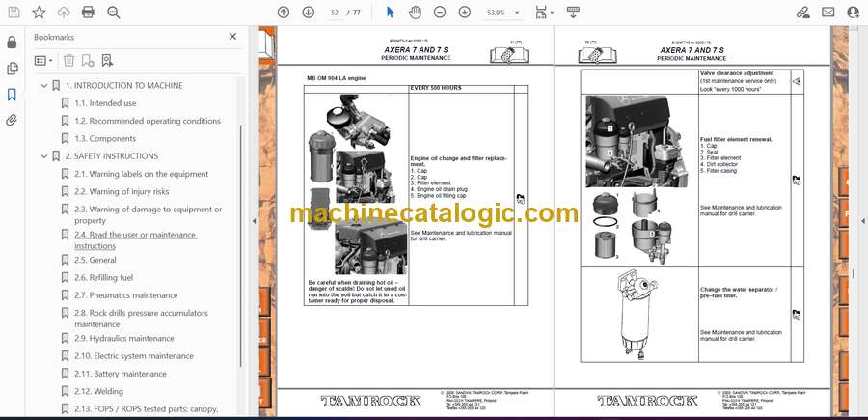
Task: Go to next page arrow
Action: (309, 13)
